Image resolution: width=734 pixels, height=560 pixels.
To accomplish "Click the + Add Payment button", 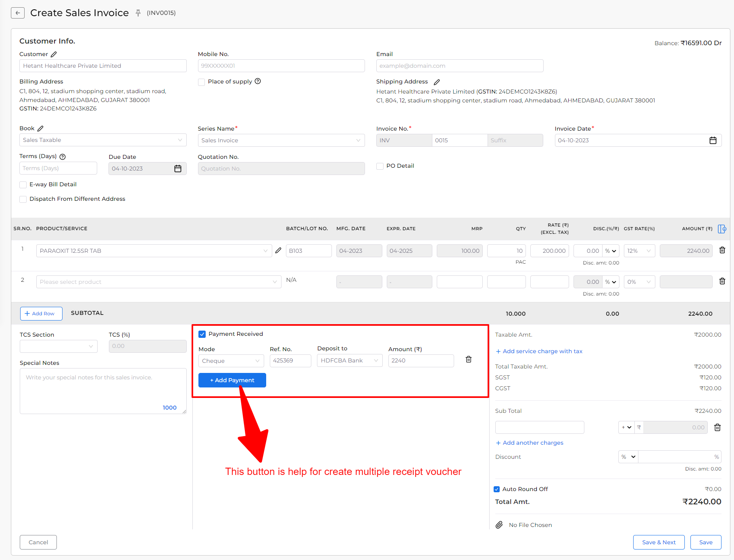I will (232, 380).
